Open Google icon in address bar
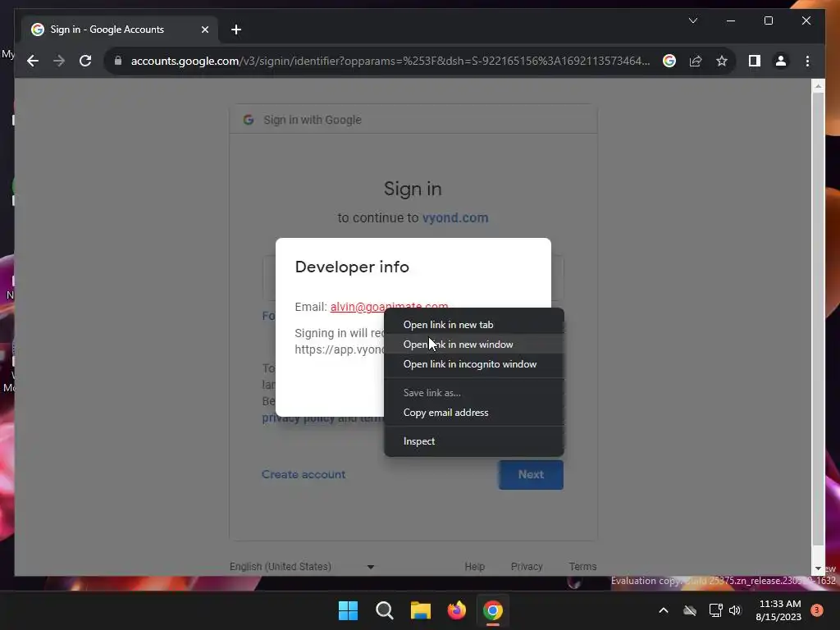 [669, 61]
